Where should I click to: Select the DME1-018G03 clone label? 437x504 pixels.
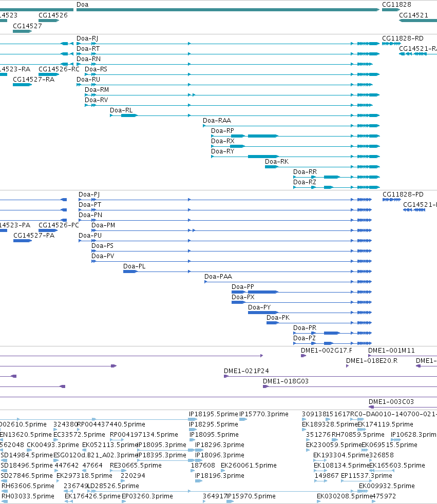coord(286,381)
